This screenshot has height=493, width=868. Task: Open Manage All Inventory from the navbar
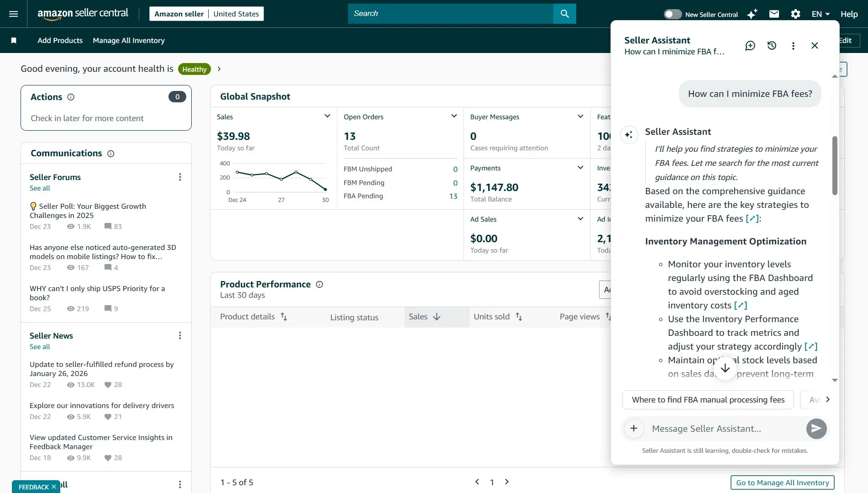(x=128, y=40)
